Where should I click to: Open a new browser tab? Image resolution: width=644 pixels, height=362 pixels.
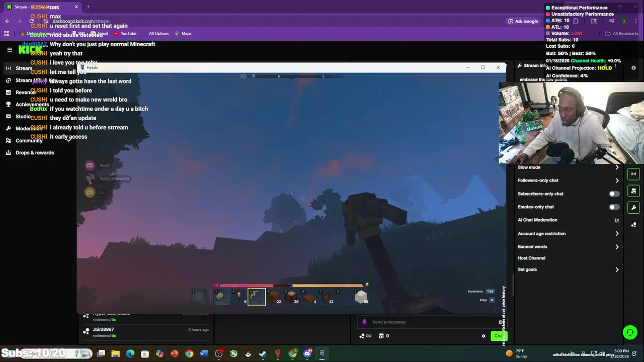coord(88,7)
